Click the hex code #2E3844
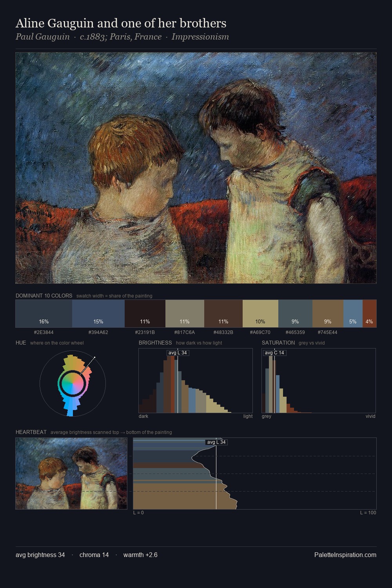The image size is (392, 588). [44, 332]
